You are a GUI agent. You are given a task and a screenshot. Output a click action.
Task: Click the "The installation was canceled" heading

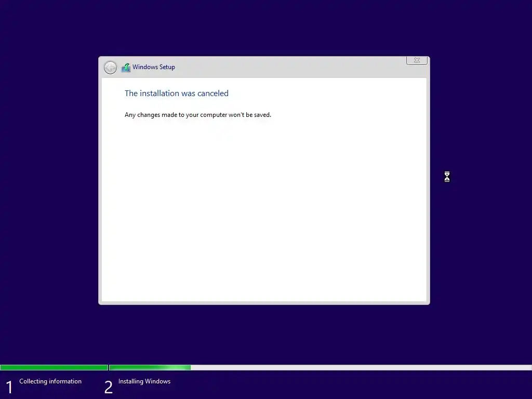tap(177, 94)
